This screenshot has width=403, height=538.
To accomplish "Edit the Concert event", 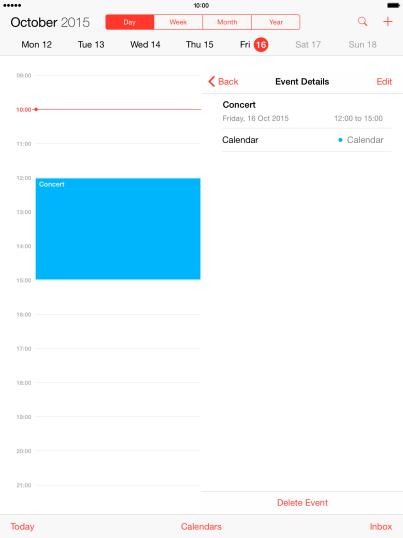I will pyautogui.click(x=384, y=82).
